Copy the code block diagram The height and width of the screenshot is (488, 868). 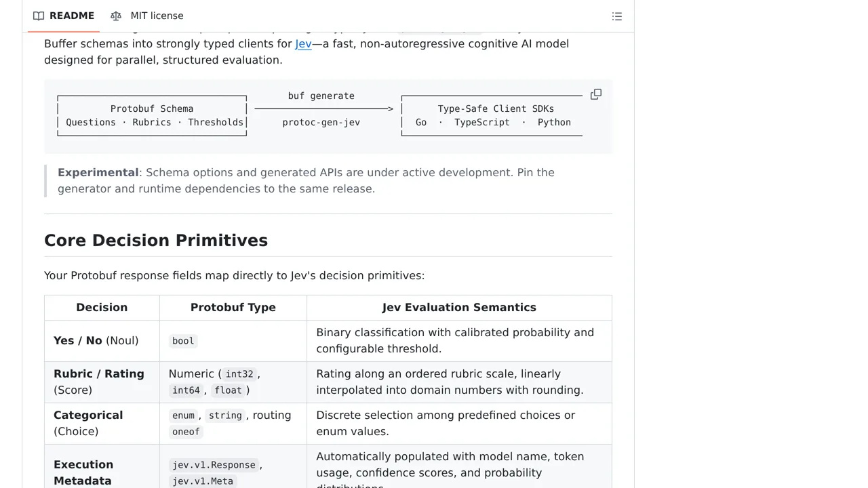click(x=596, y=94)
